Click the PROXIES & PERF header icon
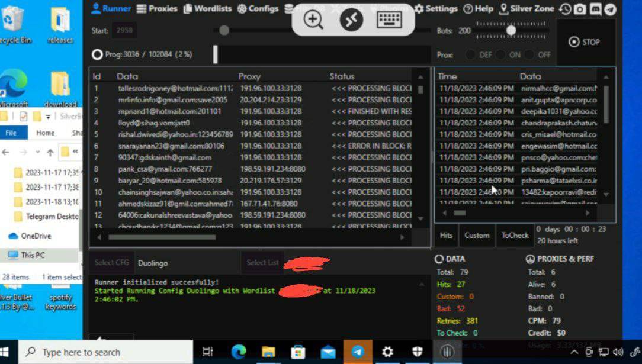 pos(530,259)
